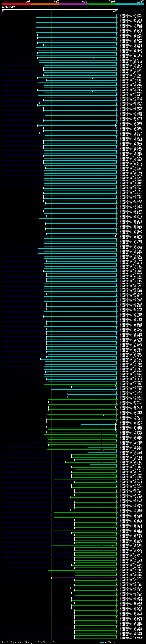146x644 pixels.
Task: Click the label UniRef100_B5LSX3 near the bottom
Action: click(x=131, y=636)
